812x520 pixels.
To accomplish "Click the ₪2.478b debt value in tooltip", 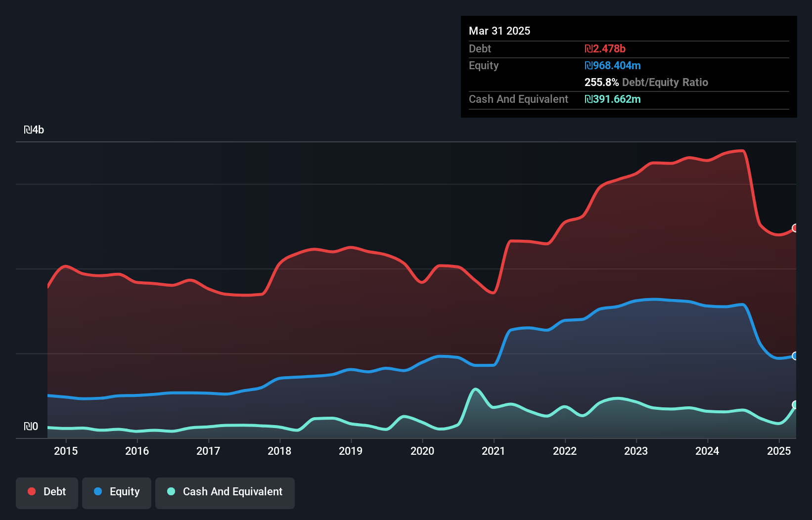I will click(605, 48).
